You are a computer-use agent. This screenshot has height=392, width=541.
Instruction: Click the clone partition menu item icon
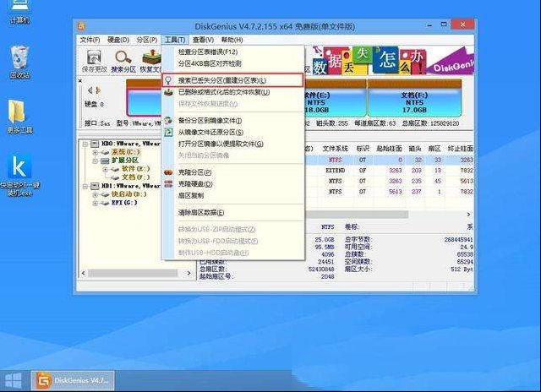[168, 172]
